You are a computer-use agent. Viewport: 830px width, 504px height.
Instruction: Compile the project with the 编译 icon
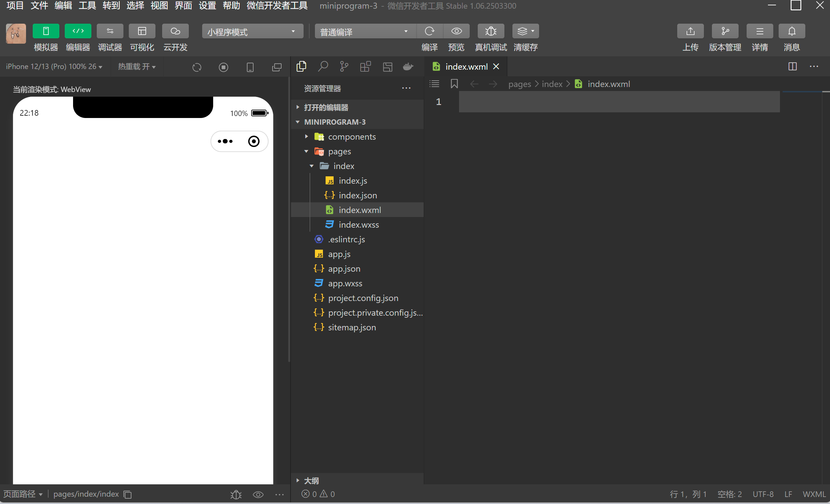[429, 31]
